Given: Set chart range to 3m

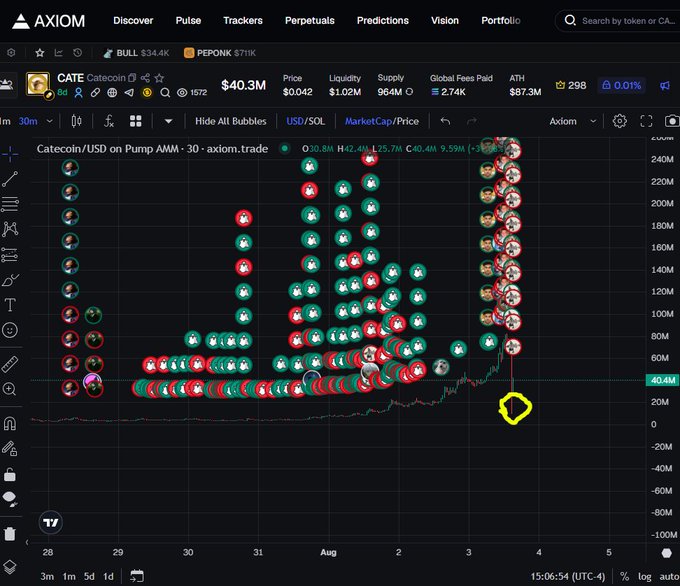Looking at the screenshot, I should point(47,576).
